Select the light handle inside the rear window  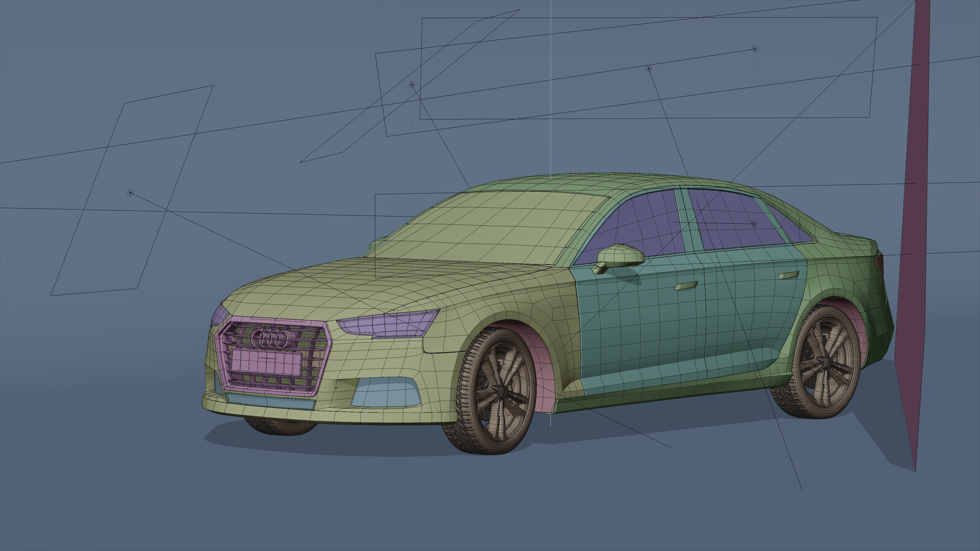point(754,224)
